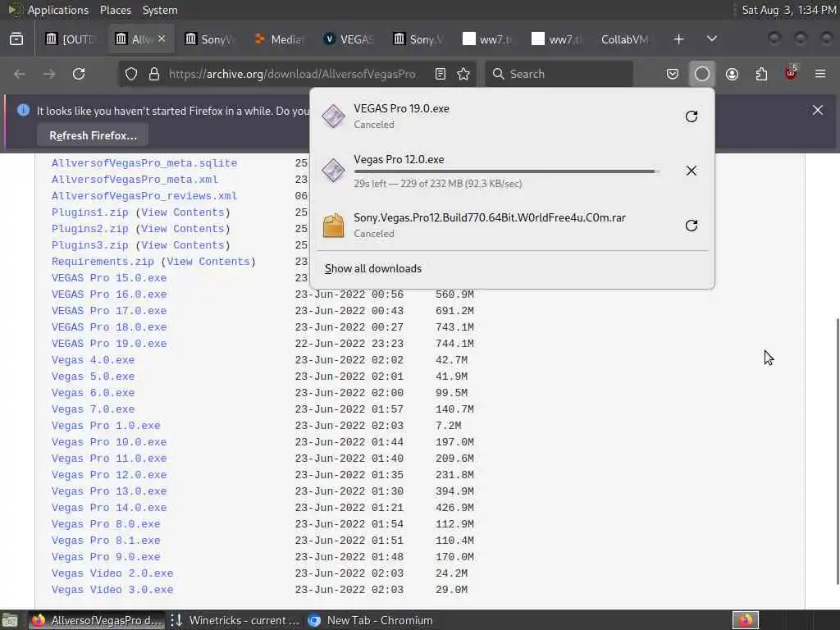Toggle reader view icon in address bar
The width and height of the screenshot is (840, 630).
tap(441, 74)
